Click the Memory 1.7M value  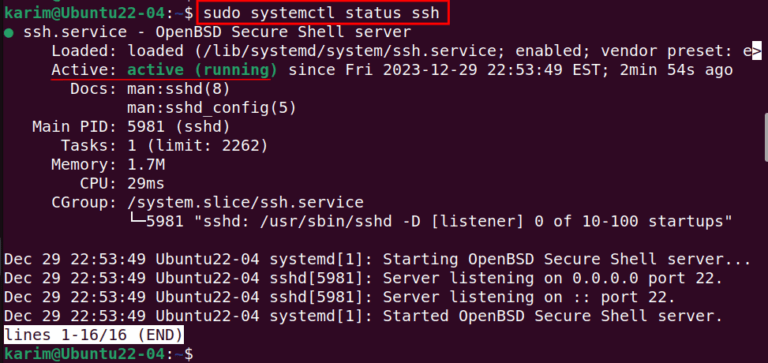pos(146,165)
